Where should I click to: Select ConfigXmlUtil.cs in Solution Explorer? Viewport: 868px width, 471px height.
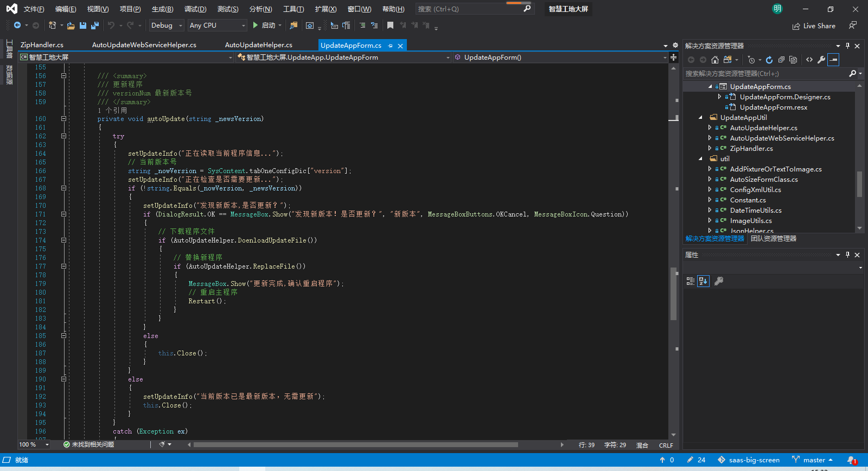[x=755, y=190]
